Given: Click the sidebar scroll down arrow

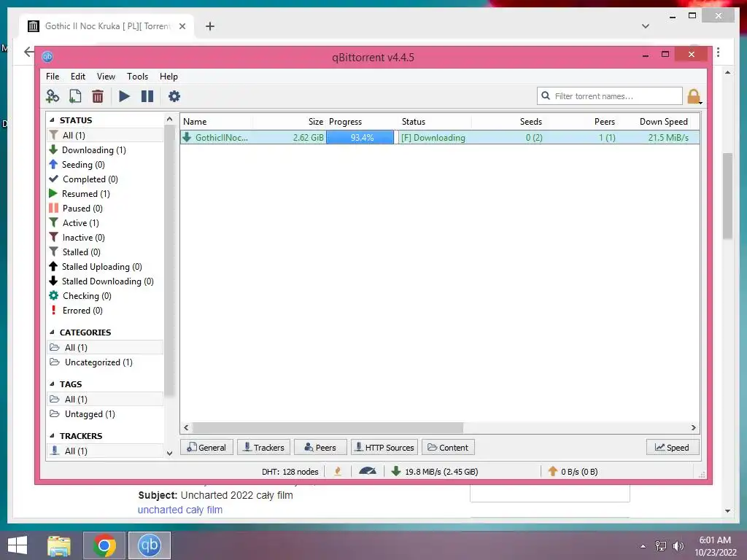Looking at the screenshot, I should tap(169, 453).
